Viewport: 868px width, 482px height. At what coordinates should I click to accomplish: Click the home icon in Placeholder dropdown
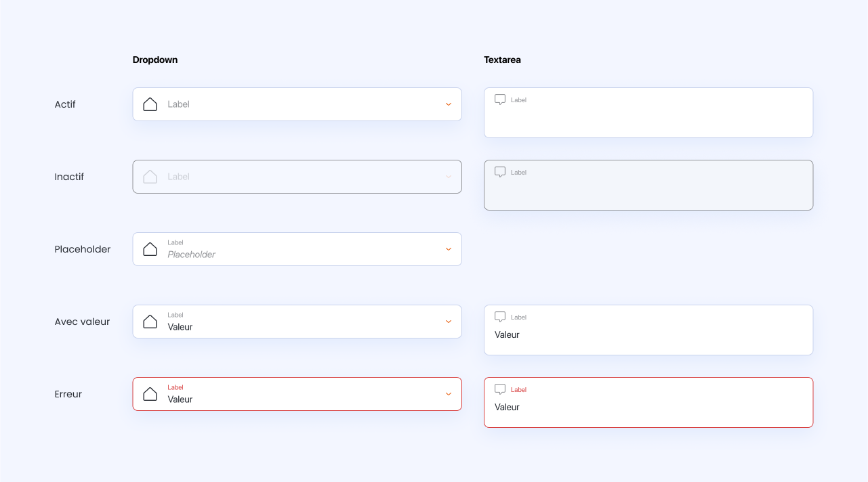pos(150,249)
